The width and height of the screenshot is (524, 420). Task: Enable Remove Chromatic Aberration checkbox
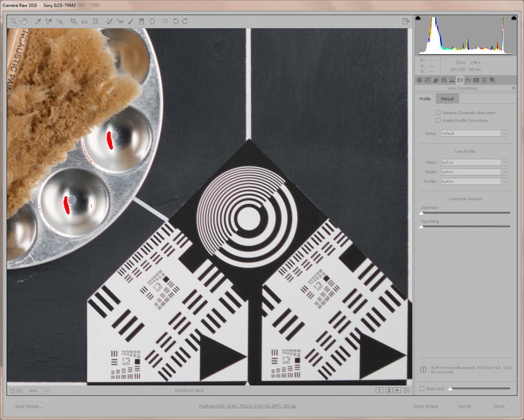(x=438, y=113)
